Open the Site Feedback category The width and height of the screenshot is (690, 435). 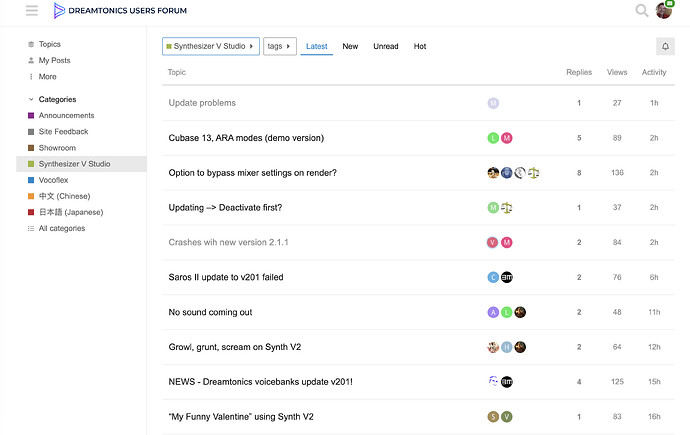[63, 132]
